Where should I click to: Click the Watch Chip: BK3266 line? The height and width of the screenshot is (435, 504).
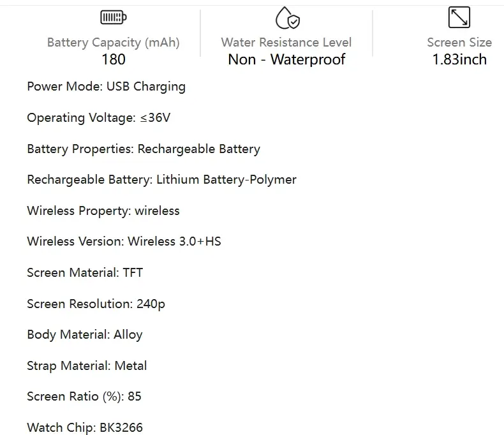point(85,428)
